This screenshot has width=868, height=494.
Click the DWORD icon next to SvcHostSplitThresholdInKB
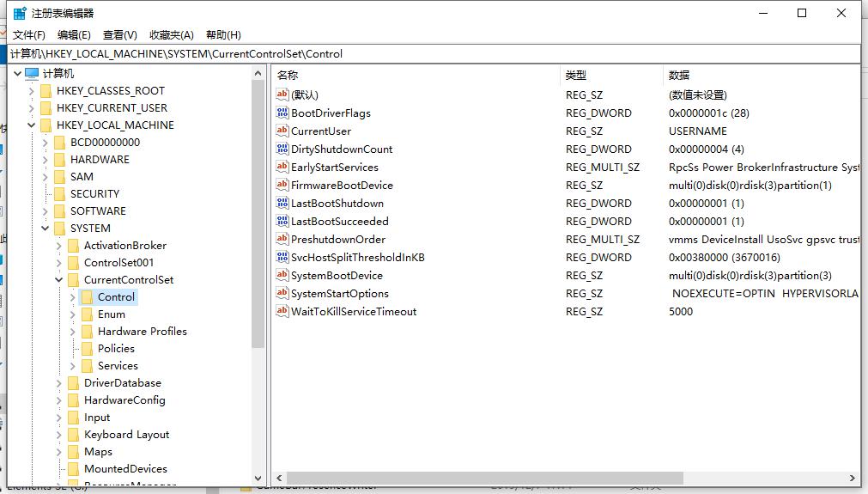point(282,257)
